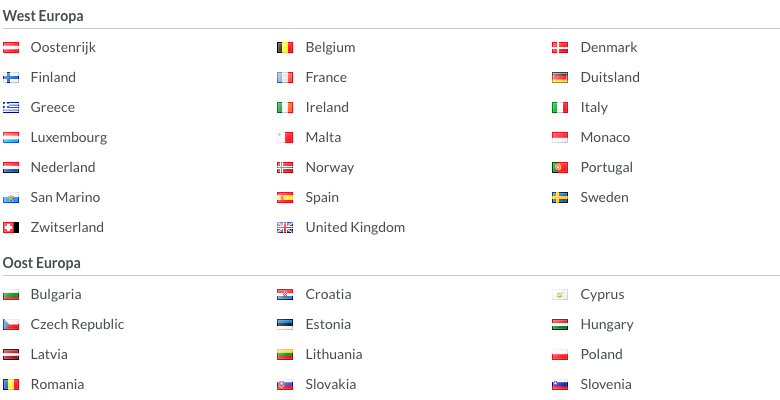Click the San Marino link
780x400 pixels.
pos(65,197)
